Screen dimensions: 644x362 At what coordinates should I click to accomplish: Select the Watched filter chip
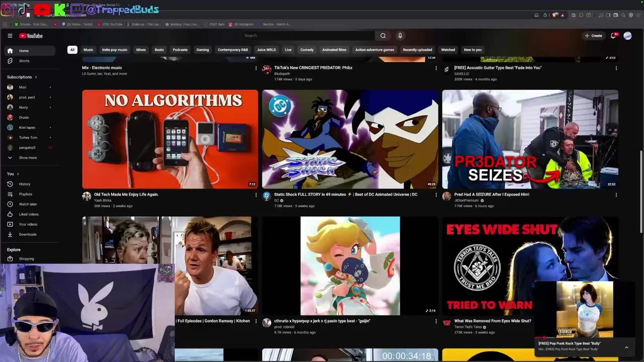pos(448,50)
